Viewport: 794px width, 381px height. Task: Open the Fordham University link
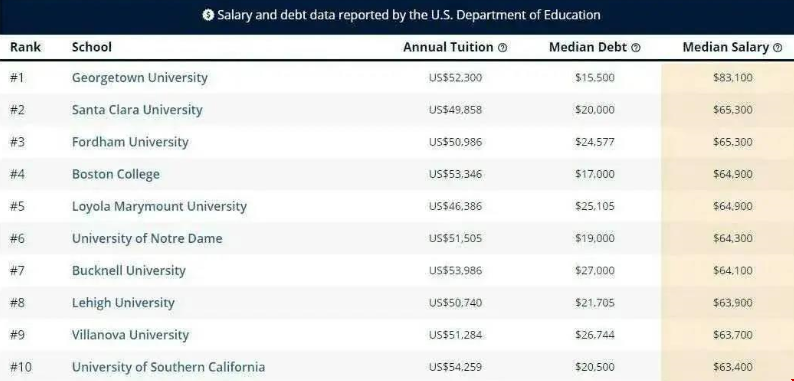(130, 142)
